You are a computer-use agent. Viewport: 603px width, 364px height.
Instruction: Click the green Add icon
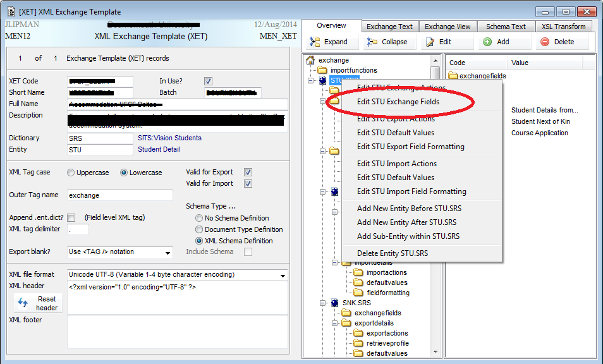coord(487,42)
